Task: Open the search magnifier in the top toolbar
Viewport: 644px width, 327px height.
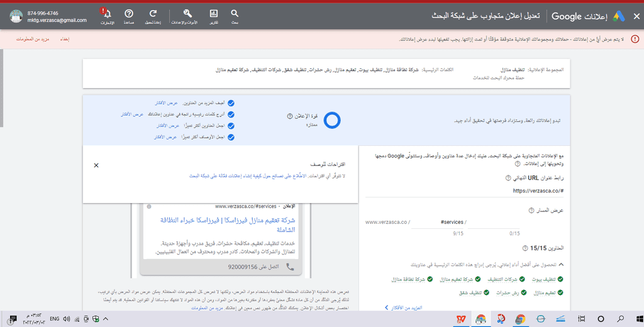Action: 235,14
